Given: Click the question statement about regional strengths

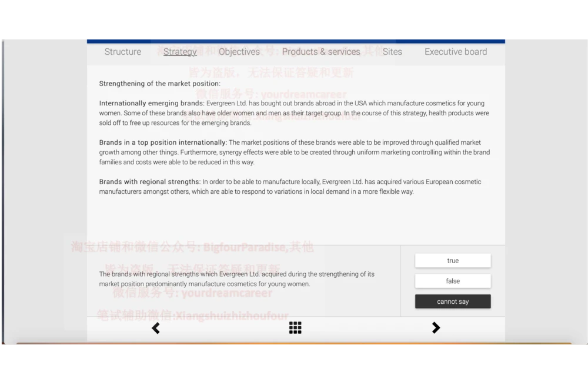Looking at the screenshot, I should point(236,279).
